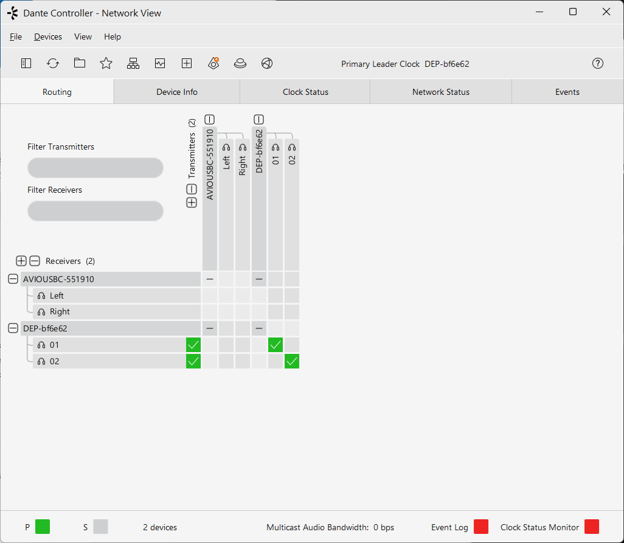The width and height of the screenshot is (624, 543).
Task: Click the Multicast Audio Bandwidth 0 bps text
Action: 330,527
